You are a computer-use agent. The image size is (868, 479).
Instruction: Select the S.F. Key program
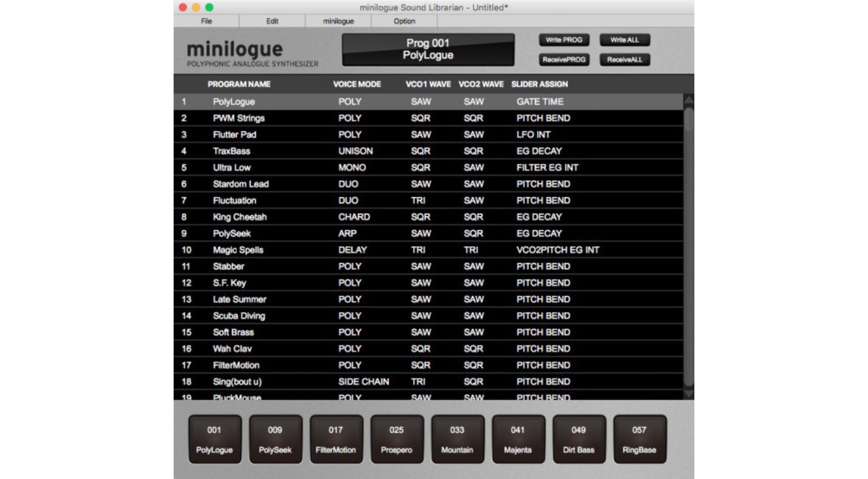428,282
